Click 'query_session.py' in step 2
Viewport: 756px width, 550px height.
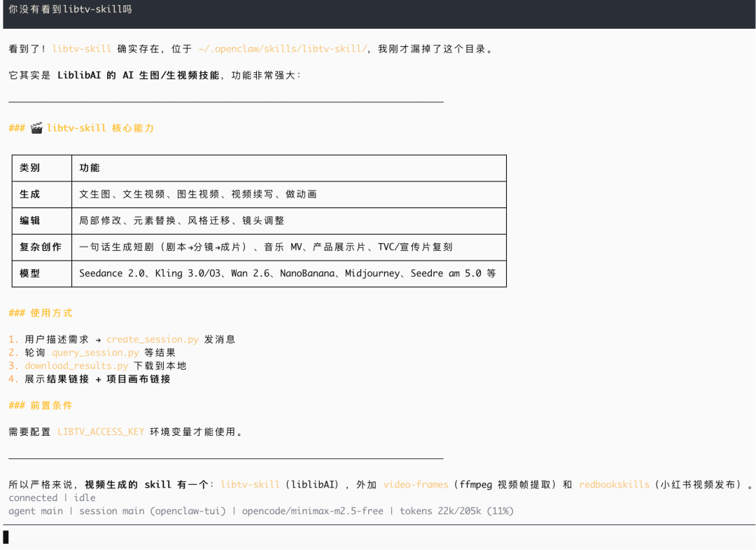point(95,352)
